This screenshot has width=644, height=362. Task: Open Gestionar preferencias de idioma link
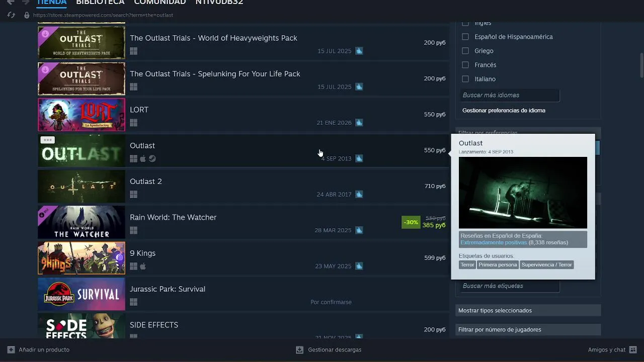504,110
